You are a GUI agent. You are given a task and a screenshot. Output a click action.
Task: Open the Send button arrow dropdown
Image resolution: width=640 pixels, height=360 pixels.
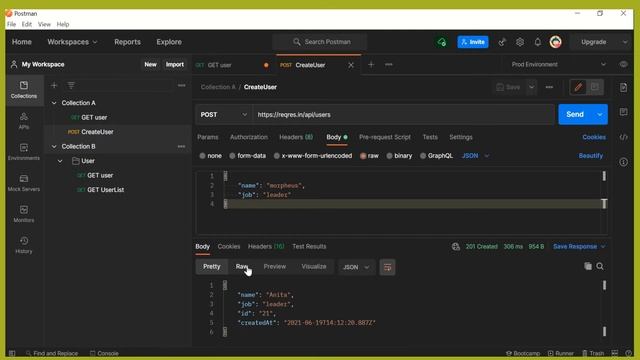(600, 115)
